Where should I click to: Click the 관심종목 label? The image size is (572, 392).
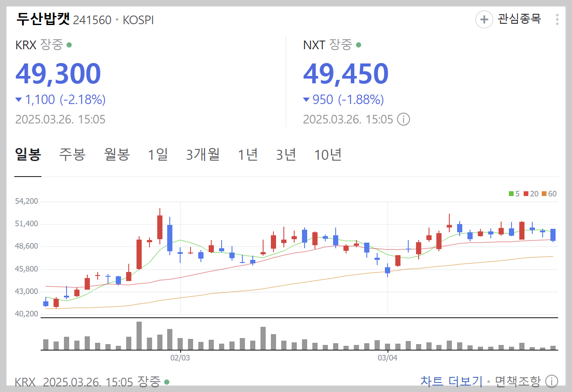point(519,19)
